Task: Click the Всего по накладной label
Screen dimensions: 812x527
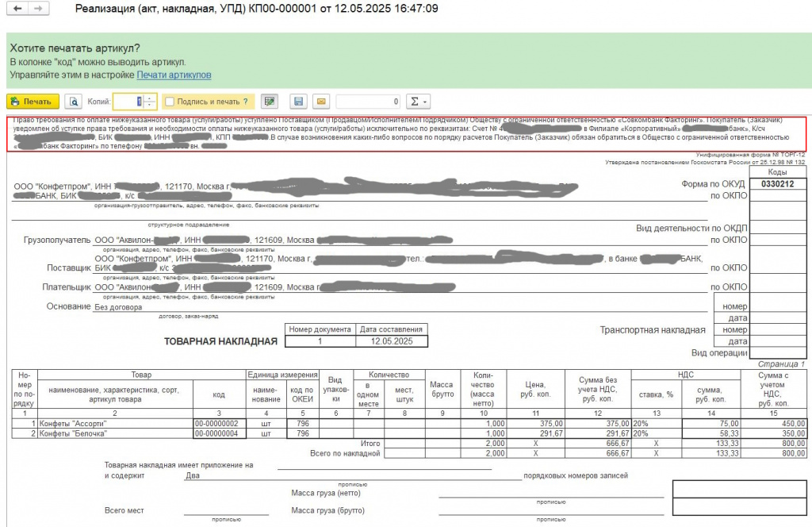Action: click(345, 453)
